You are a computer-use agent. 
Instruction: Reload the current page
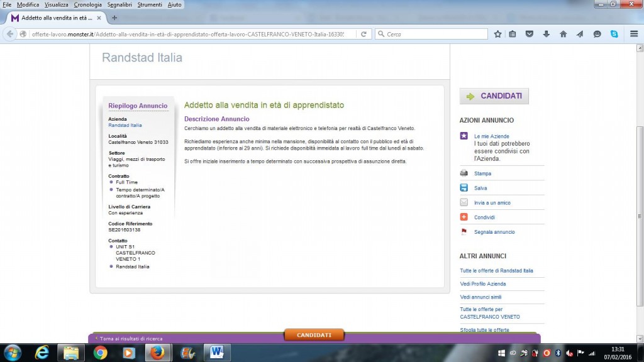(364, 34)
